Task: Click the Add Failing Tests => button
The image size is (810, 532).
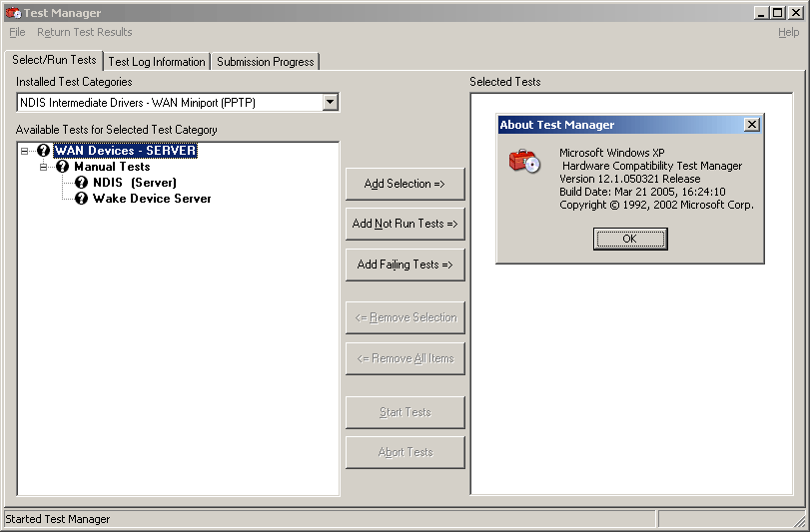Action: [x=405, y=265]
